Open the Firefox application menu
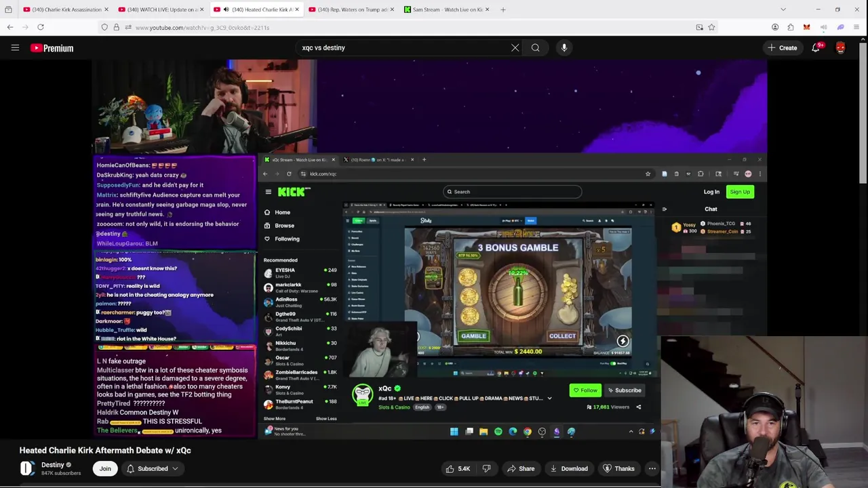This screenshot has height=488, width=868. [856, 27]
